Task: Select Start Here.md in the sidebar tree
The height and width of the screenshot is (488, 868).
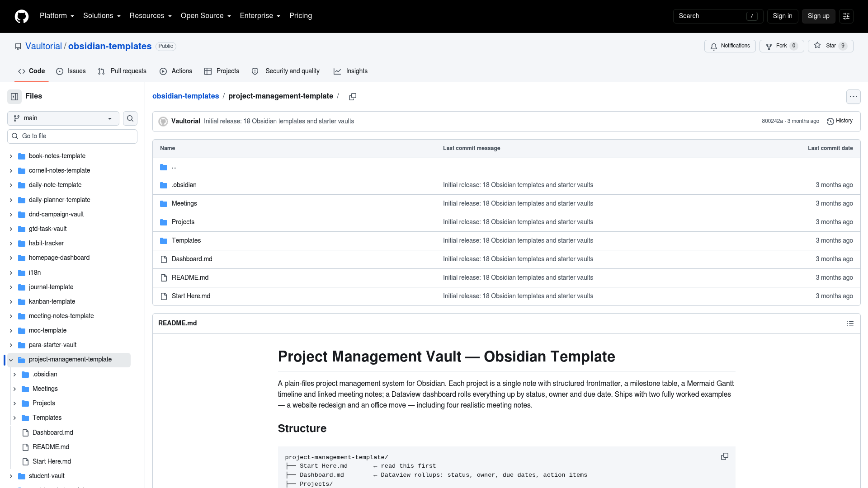Action: (x=52, y=462)
